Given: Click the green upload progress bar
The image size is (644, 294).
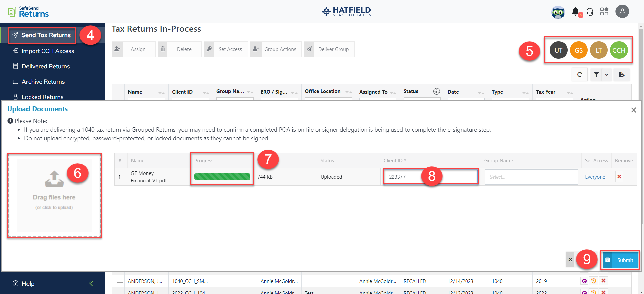Looking at the screenshot, I should click(x=222, y=177).
